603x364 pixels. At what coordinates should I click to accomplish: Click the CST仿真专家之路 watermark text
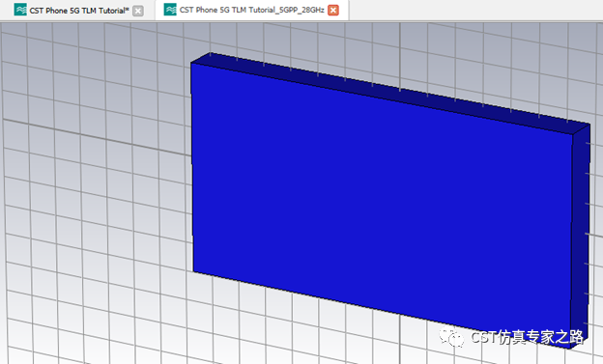[527, 338]
